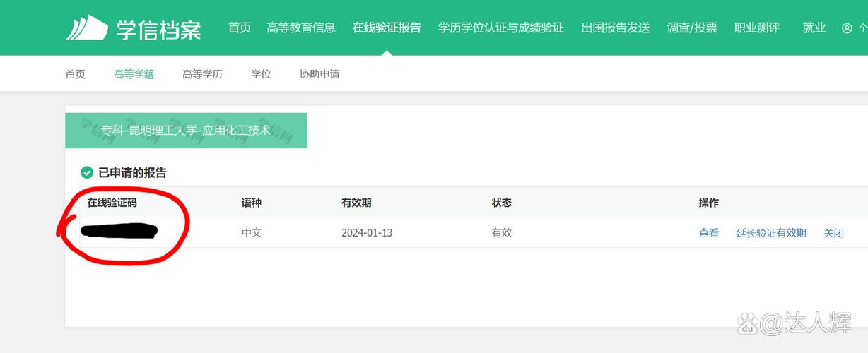
Task: Click the 延长验证有效期 link
Action: (x=771, y=233)
